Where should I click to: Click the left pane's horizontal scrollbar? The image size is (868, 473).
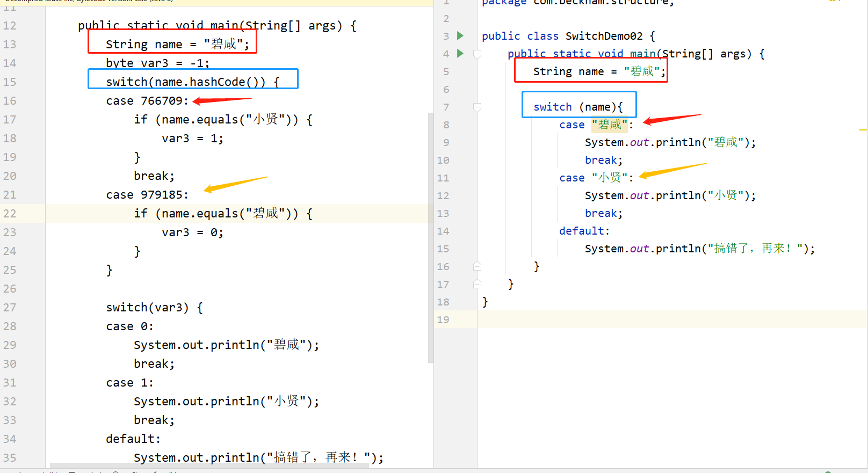(x=209, y=465)
